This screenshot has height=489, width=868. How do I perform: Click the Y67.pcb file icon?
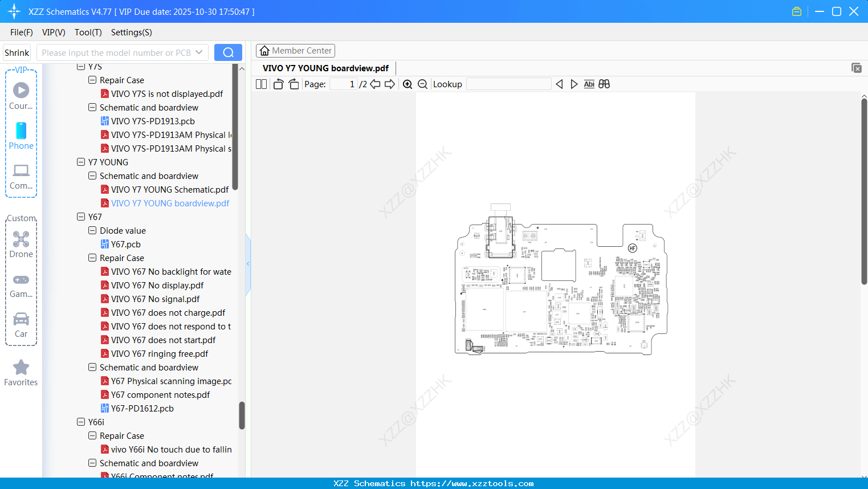105,244
